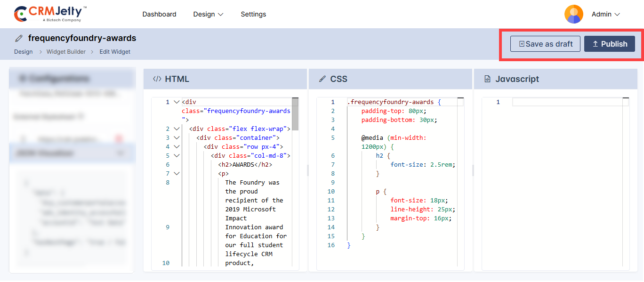This screenshot has width=644, height=282.
Task: Go to the Dashboard menu
Action: pos(159,14)
